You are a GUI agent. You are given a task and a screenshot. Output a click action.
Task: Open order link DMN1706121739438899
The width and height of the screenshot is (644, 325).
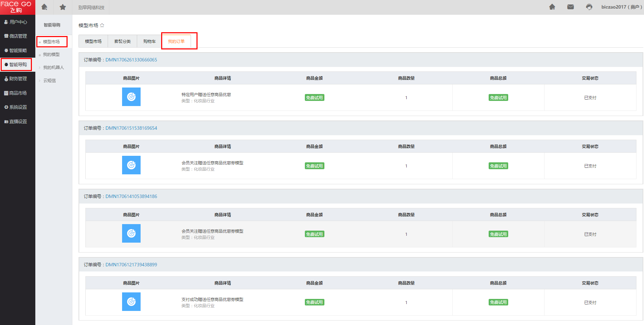pyautogui.click(x=131, y=265)
